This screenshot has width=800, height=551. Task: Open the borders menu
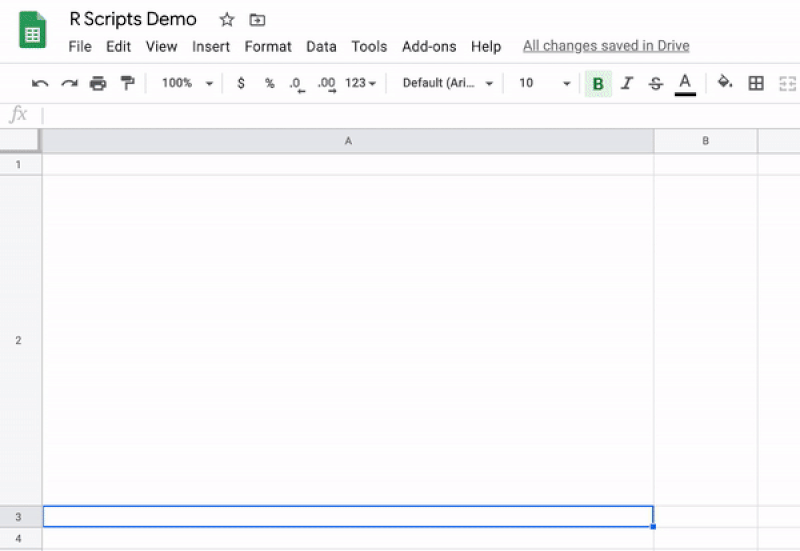coord(756,83)
